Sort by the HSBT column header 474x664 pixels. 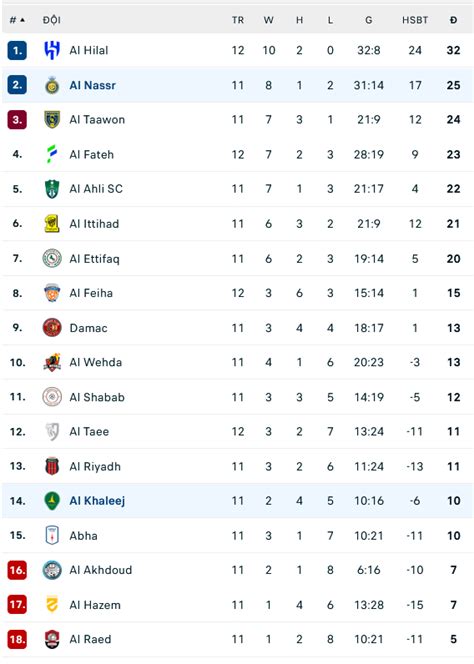[x=415, y=20]
